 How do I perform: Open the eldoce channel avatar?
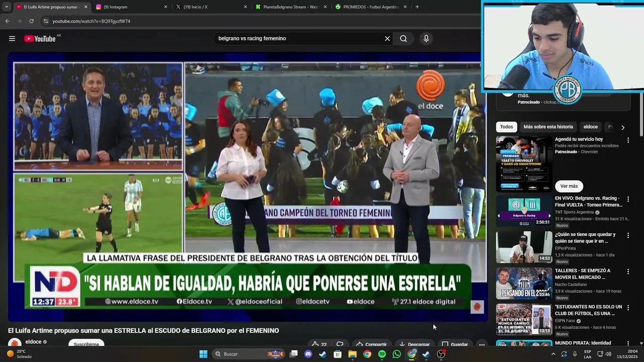(15, 343)
